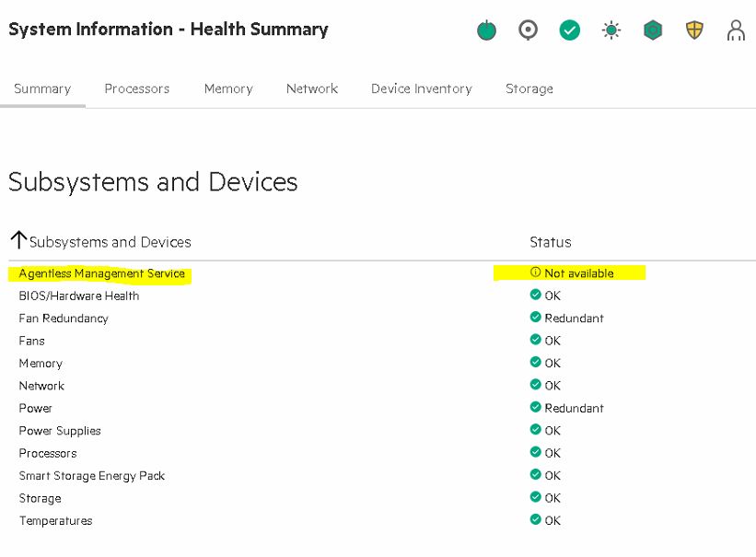Switch to the Processors tab
The height and width of the screenshot is (557, 756).
137,88
